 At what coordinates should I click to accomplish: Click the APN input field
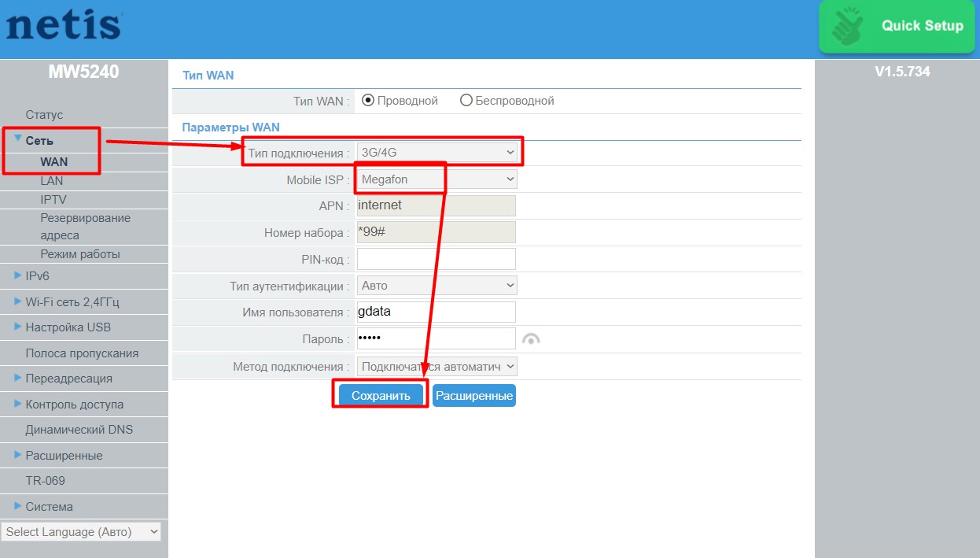click(x=437, y=205)
